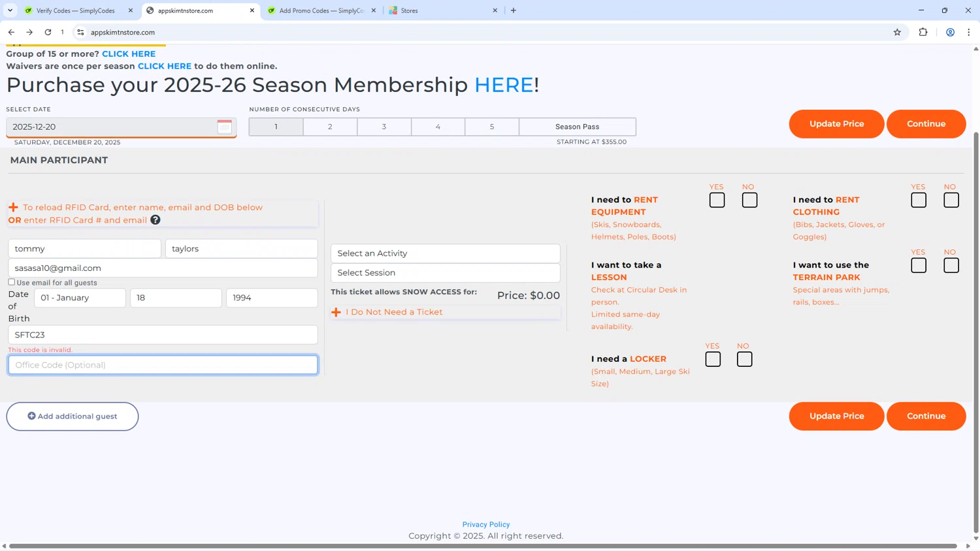Viewport: 980px width, 551px height.
Task: Check NO for Terrain Park
Action: click(951, 265)
